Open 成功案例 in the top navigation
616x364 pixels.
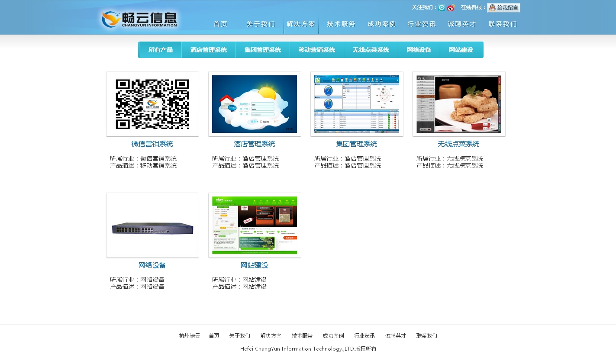381,24
